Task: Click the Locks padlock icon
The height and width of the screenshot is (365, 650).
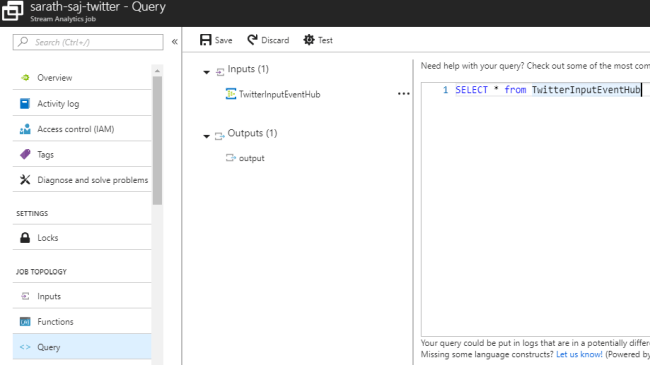Action: pos(25,238)
